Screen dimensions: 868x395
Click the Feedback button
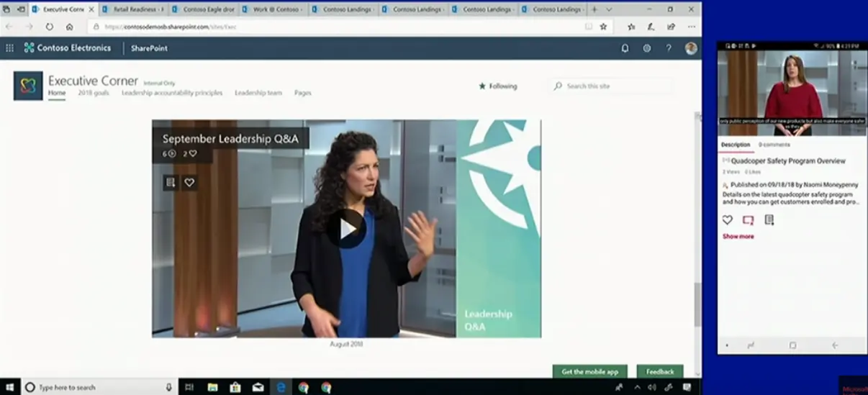pos(659,372)
